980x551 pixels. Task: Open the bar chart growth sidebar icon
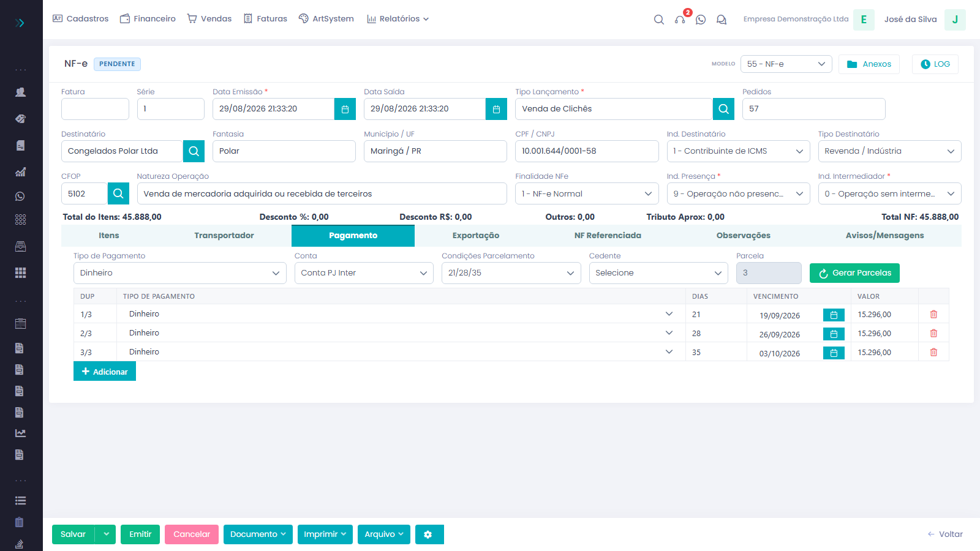pos(20,172)
